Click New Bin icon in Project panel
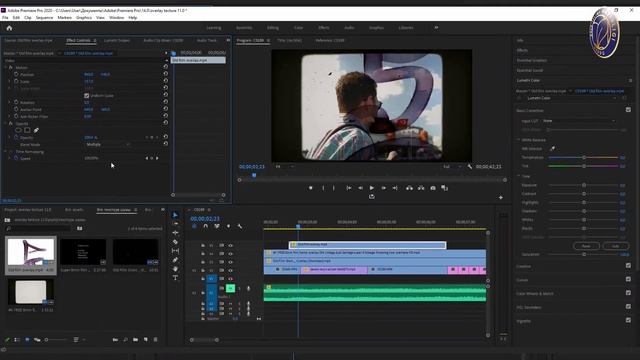 tap(135, 339)
